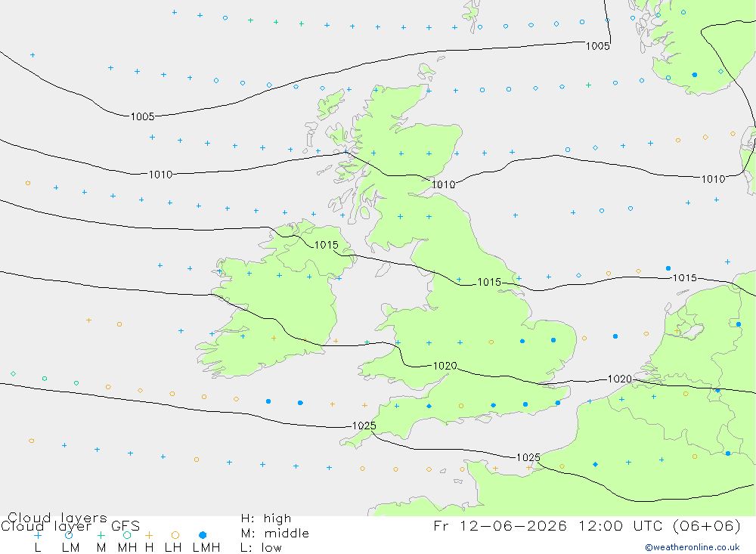Click the 1015 isobar label over northern England
The image size is (756, 554).
[x=489, y=282]
